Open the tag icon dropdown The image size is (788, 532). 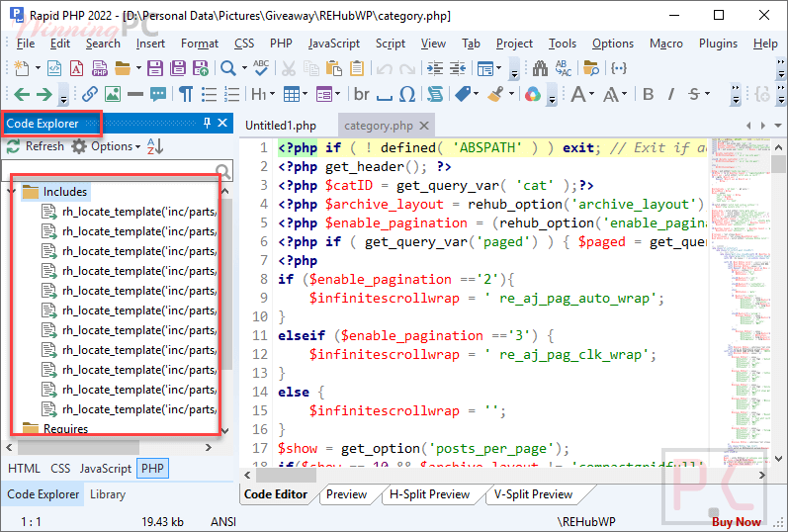coord(476,94)
